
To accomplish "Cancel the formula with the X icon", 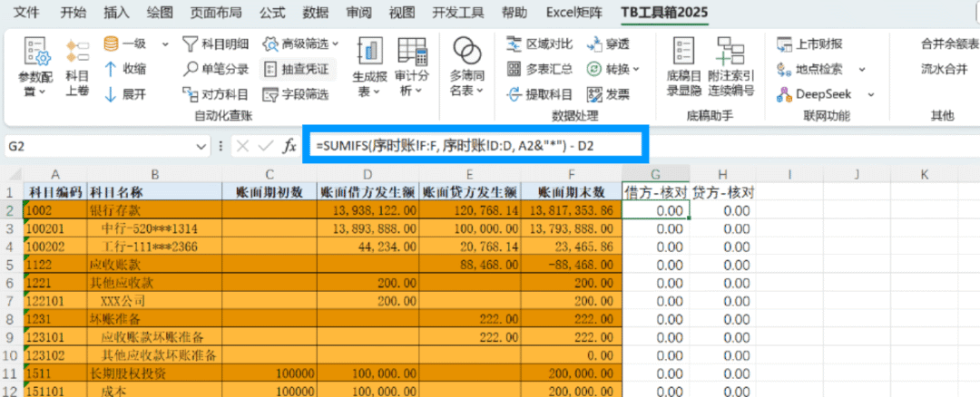I will [243, 147].
